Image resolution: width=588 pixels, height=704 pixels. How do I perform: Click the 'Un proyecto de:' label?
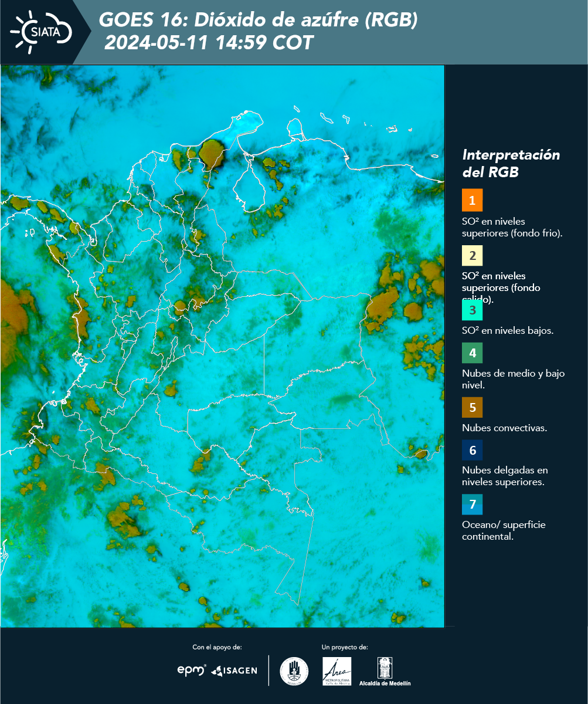point(345,647)
